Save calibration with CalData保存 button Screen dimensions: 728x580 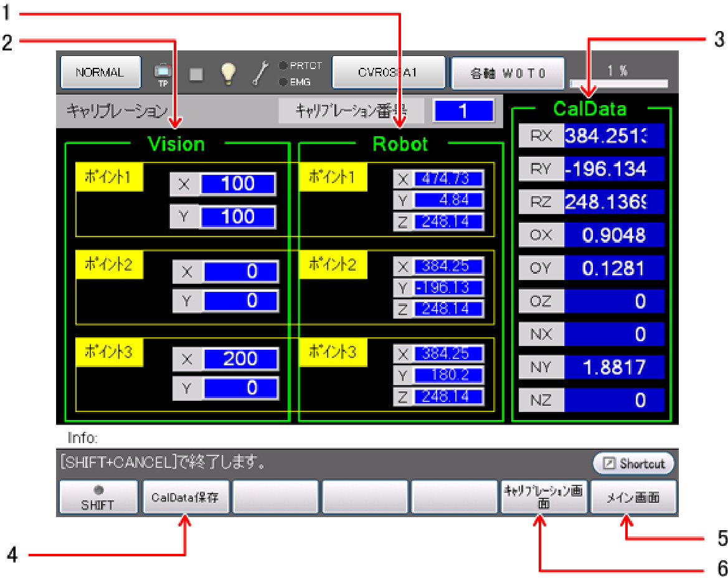(x=186, y=498)
